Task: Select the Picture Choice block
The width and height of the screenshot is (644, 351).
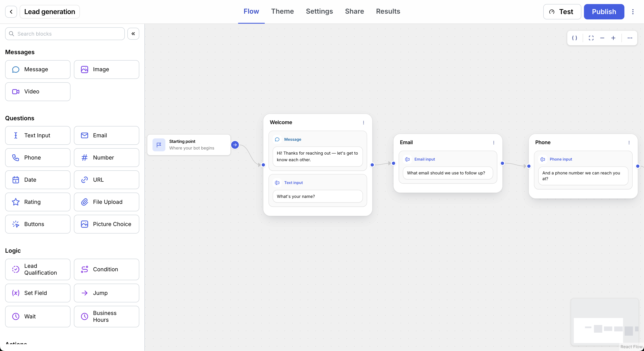Action: (106, 224)
